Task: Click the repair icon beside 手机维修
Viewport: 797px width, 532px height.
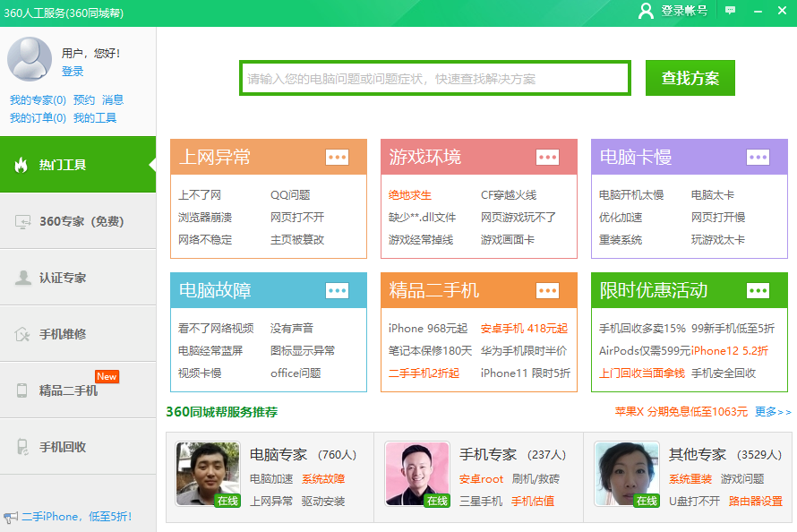Action: [x=22, y=334]
